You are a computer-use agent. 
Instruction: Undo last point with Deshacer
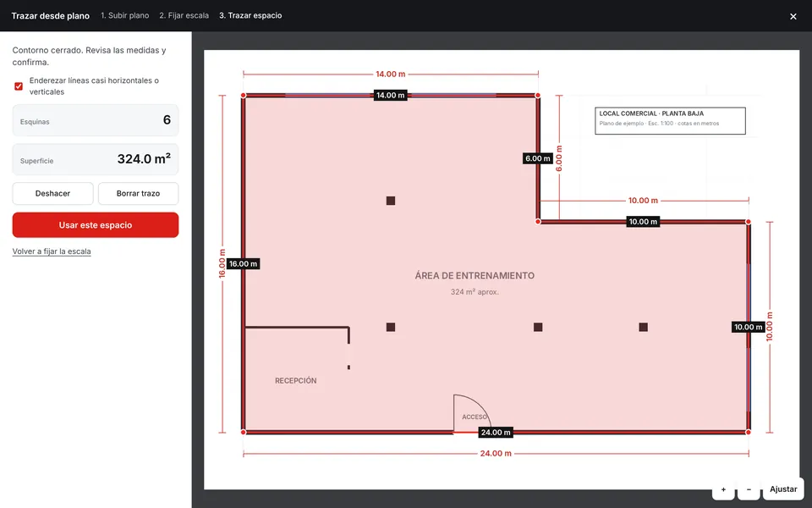(52, 193)
